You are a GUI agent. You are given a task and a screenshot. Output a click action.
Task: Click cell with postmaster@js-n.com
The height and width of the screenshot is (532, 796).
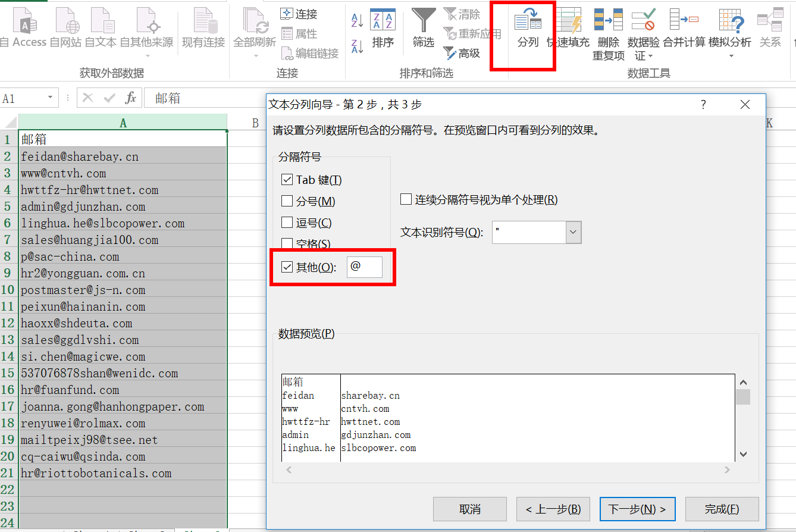[x=123, y=290]
